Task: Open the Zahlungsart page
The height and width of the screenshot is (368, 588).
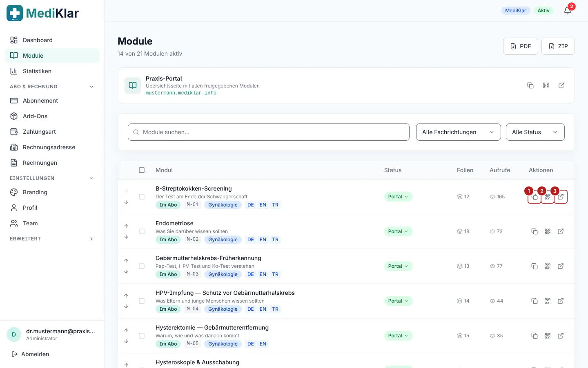Action: tap(52, 132)
